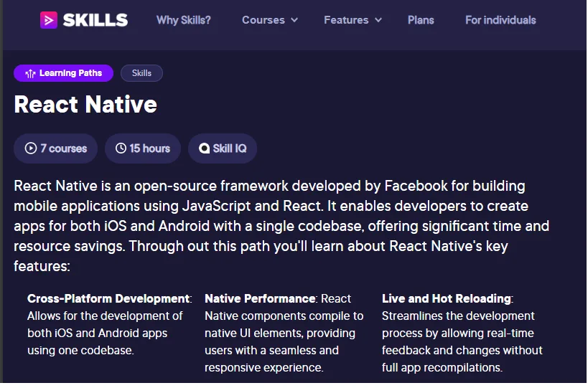This screenshot has height=388, width=588.
Task: Click the 15 hours badge
Action: 142,148
